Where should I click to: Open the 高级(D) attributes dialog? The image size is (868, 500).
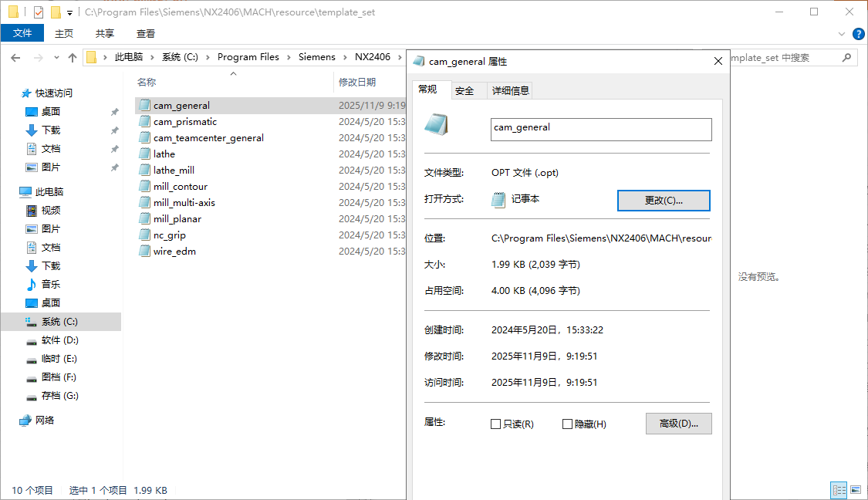pos(678,423)
